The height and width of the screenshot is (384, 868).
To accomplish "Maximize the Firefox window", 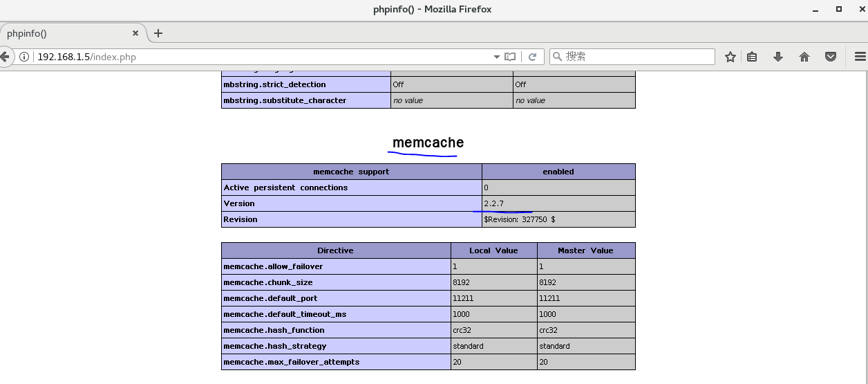I will click(838, 9).
